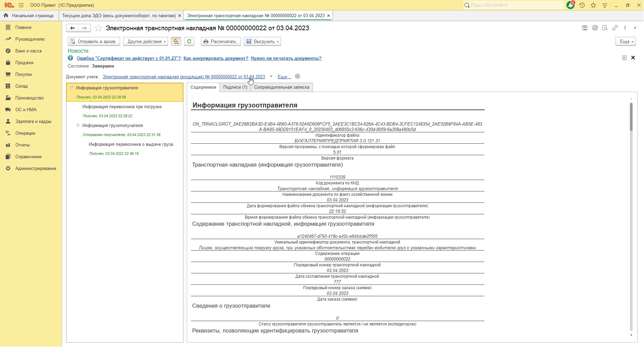This screenshot has height=357, width=644.
Task: Click scrollbar down arrow in content pane
Action: 631,335
